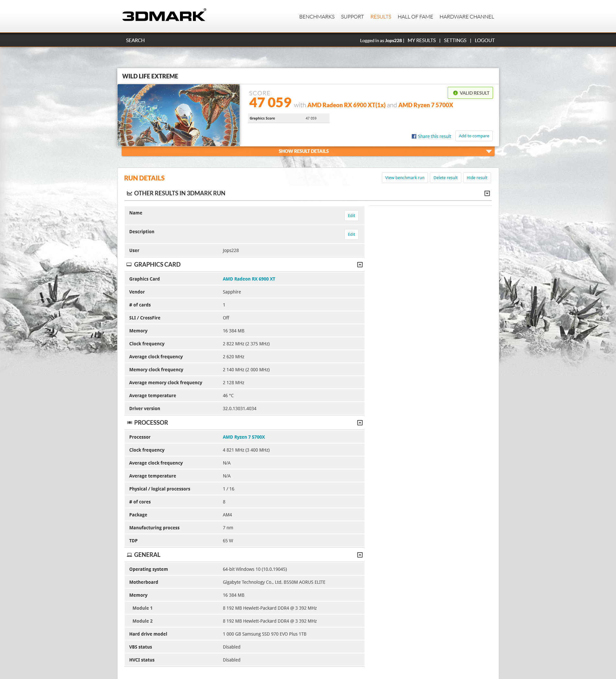Open AMD Radeon RX 6900 XT link in table
The height and width of the screenshot is (679, 616).
[x=249, y=279]
